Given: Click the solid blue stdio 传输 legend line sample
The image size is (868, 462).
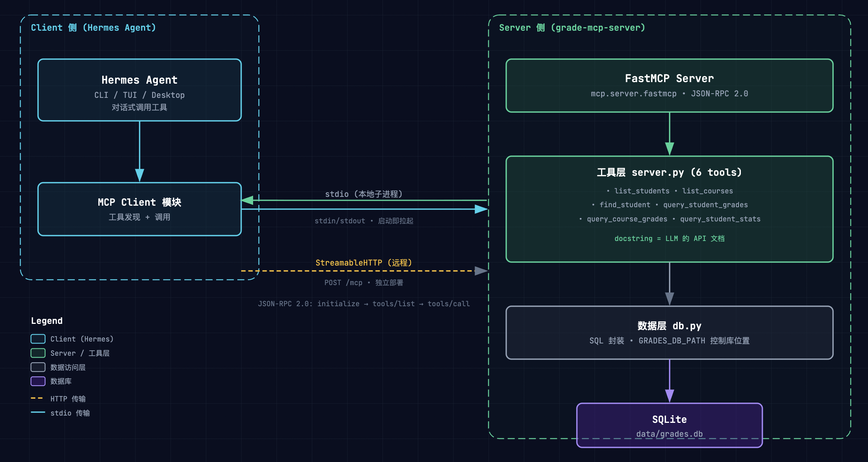Looking at the screenshot, I should pyautogui.click(x=38, y=412).
